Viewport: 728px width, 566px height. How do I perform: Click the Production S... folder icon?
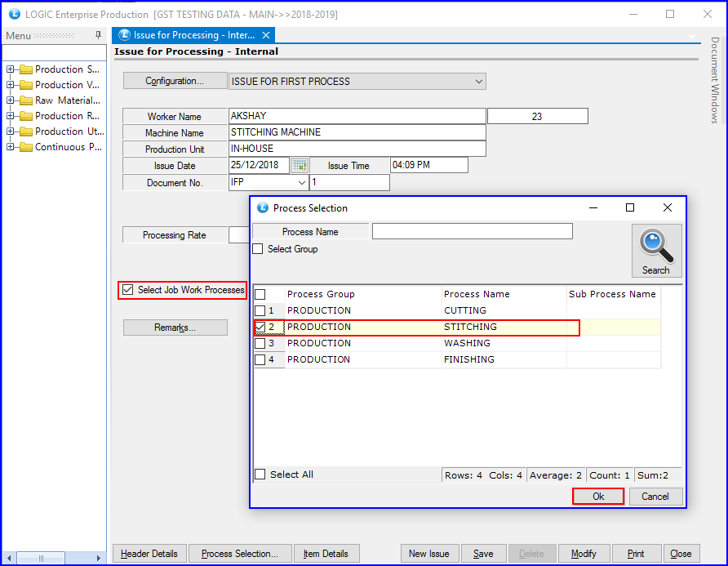(26, 69)
